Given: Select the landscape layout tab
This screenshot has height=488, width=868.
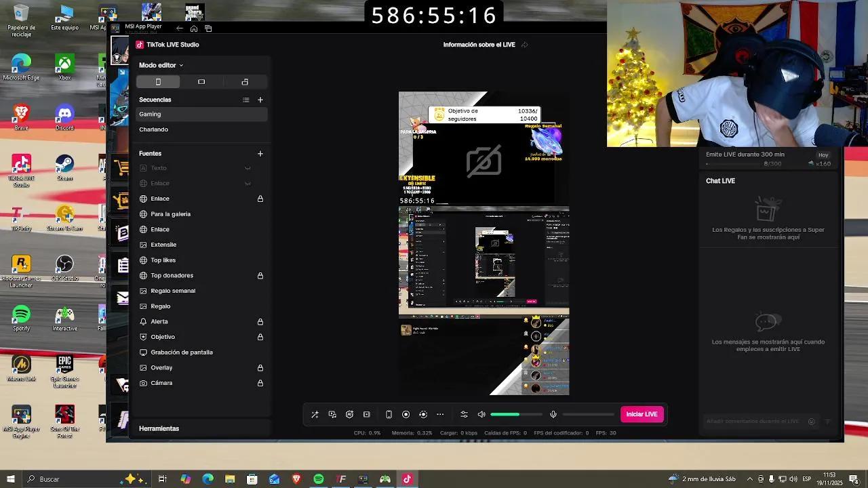Looking at the screenshot, I should click(201, 82).
